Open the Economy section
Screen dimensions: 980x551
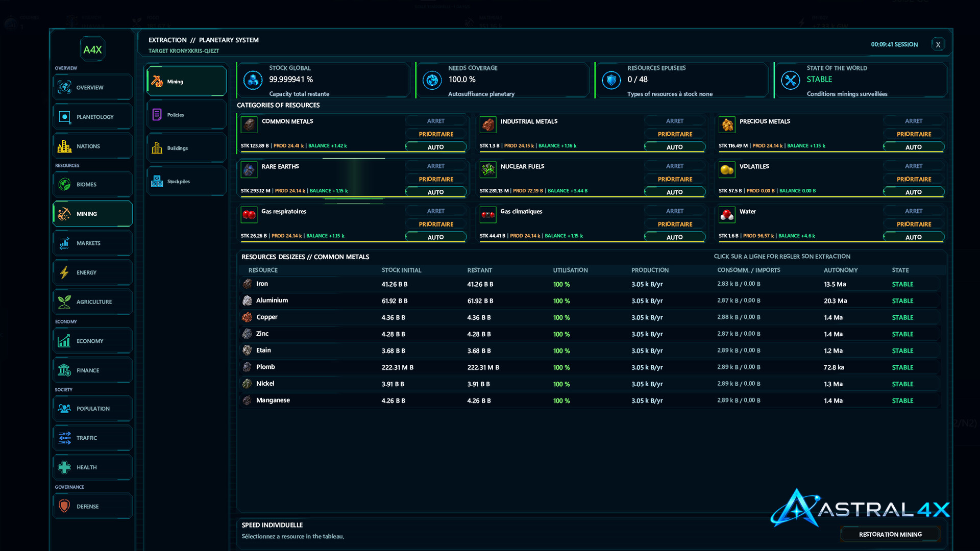92,341
